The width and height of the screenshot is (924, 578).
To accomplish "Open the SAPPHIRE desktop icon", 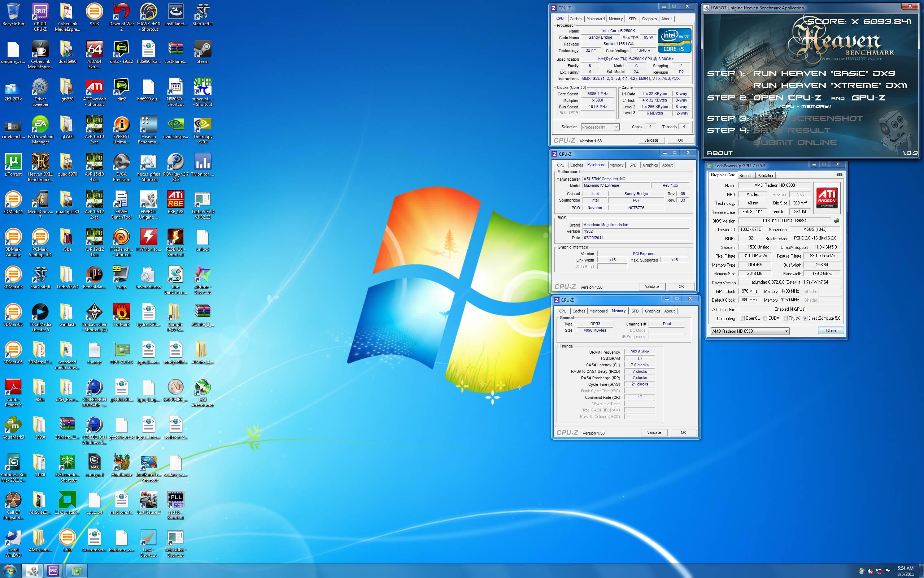I will click(176, 390).
